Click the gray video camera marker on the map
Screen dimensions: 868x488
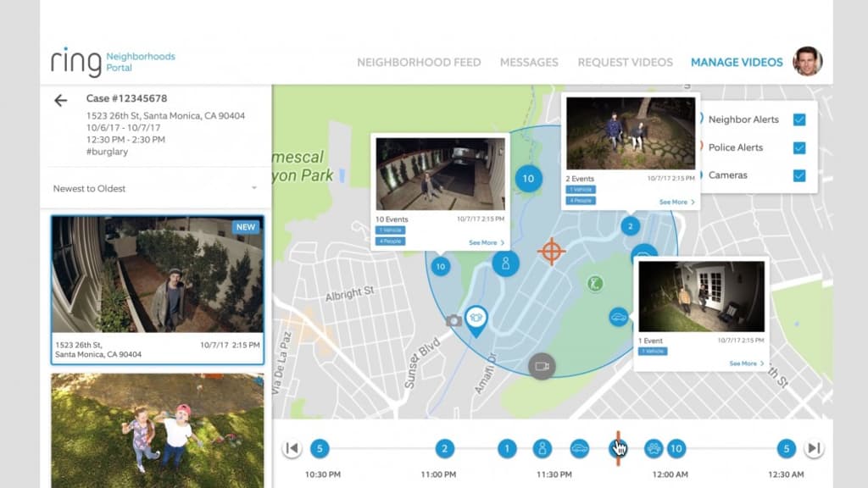click(x=542, y=366)
